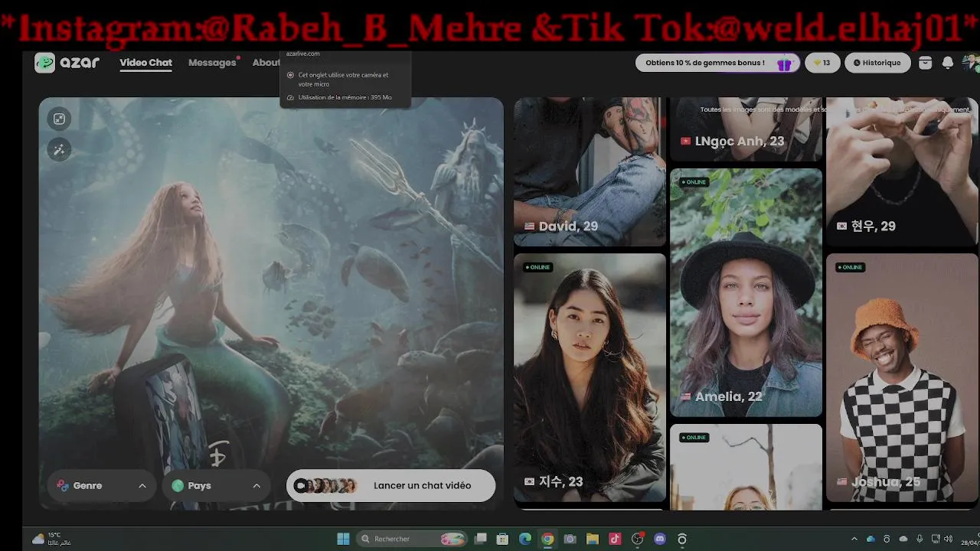
Task: Open Discord from taskbar
Action: (660, 539)
